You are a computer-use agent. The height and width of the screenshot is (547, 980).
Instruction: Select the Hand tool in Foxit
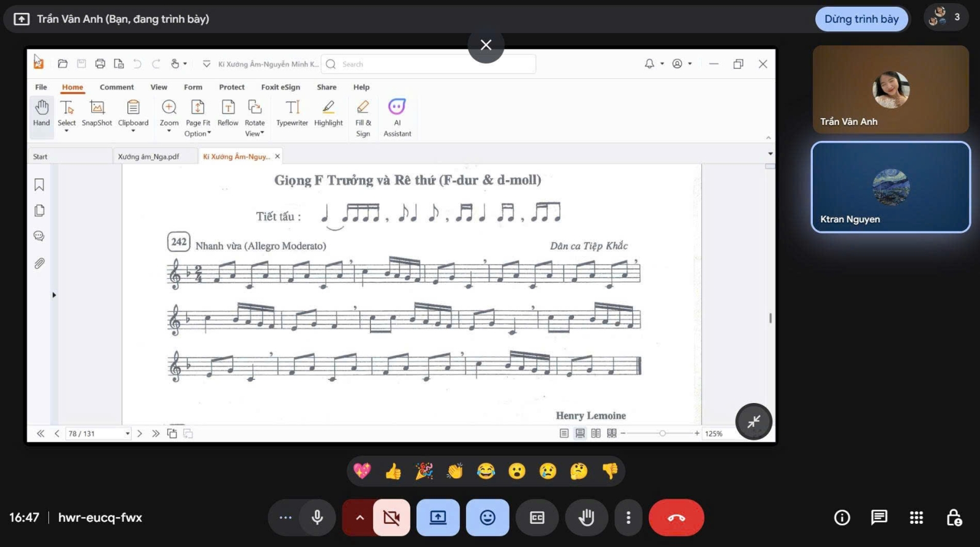[x=42, y=113]
